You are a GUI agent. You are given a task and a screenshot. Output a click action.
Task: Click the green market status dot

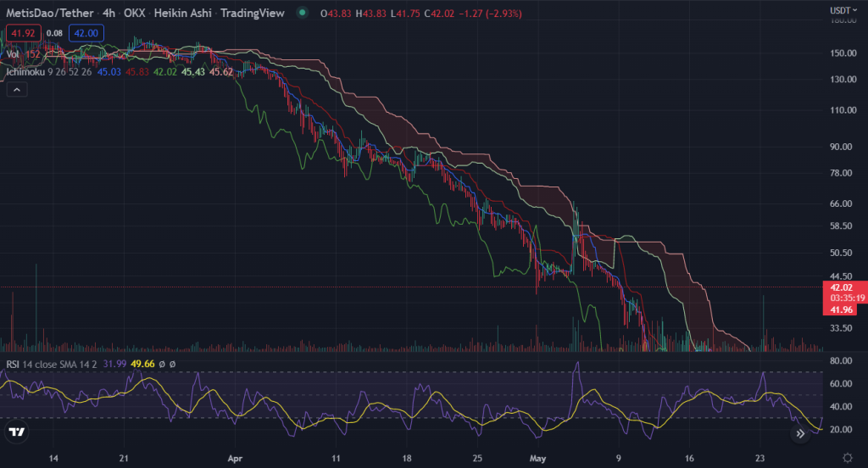(x=302, y=12)
